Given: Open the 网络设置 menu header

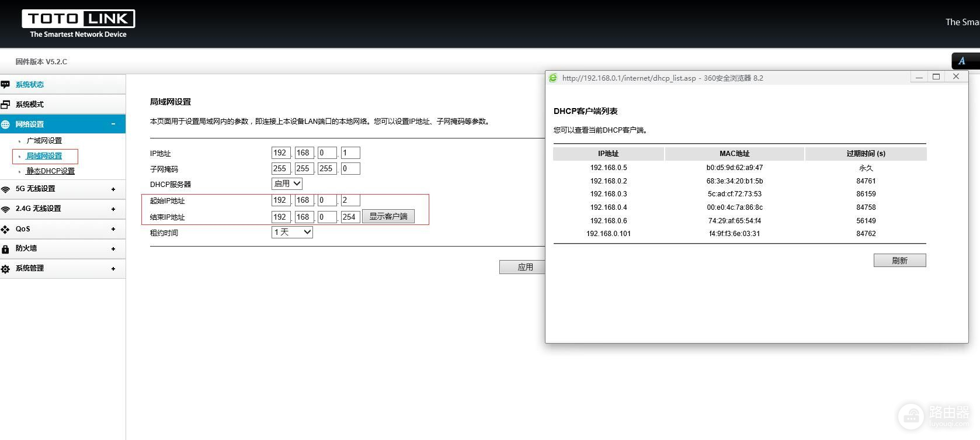Looking at the screenshot, I should [x=62, y=124].
